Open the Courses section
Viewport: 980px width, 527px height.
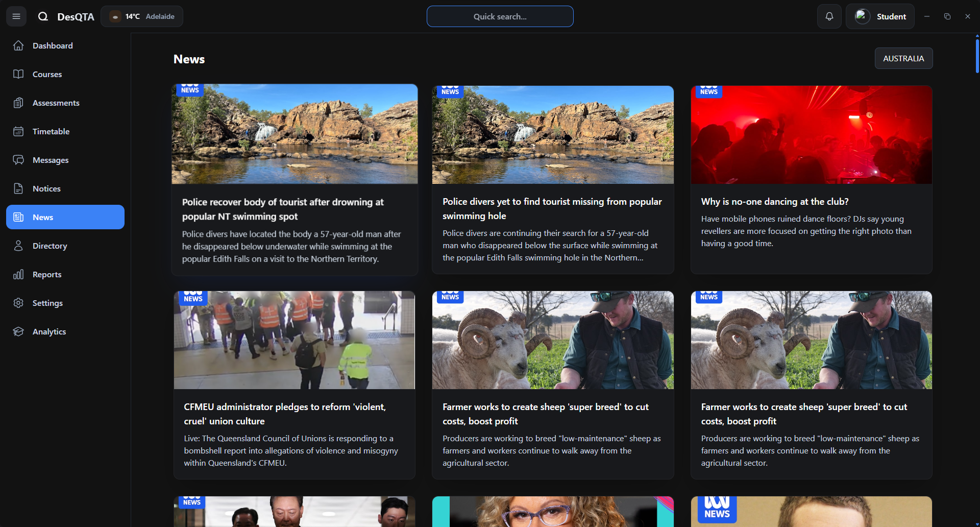coord(47,74)
